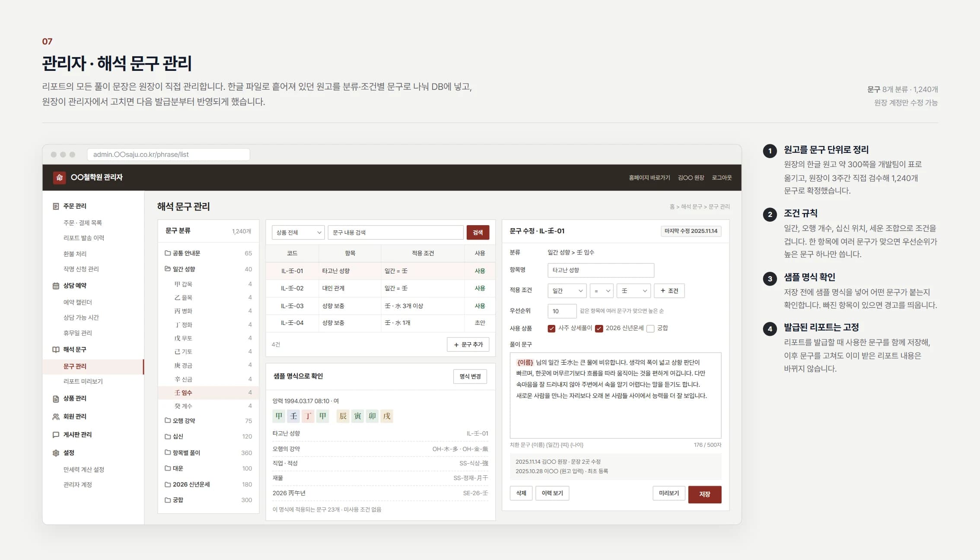Select 壬 임수 in the category tree
Viewport: 980px width, 560px height.
click(x=208, y=392)
